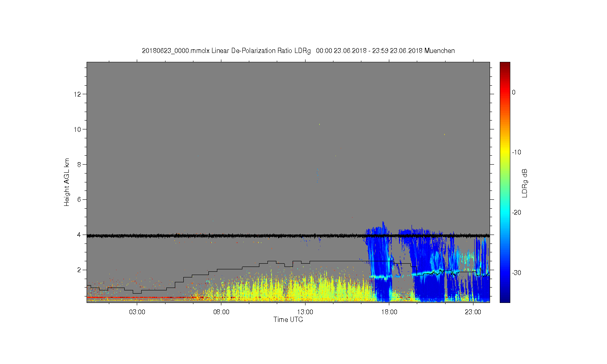Click the 'LDRg dB' colorbar title
Viewport: 607px width, 364px height.
(x=525, y=183)
